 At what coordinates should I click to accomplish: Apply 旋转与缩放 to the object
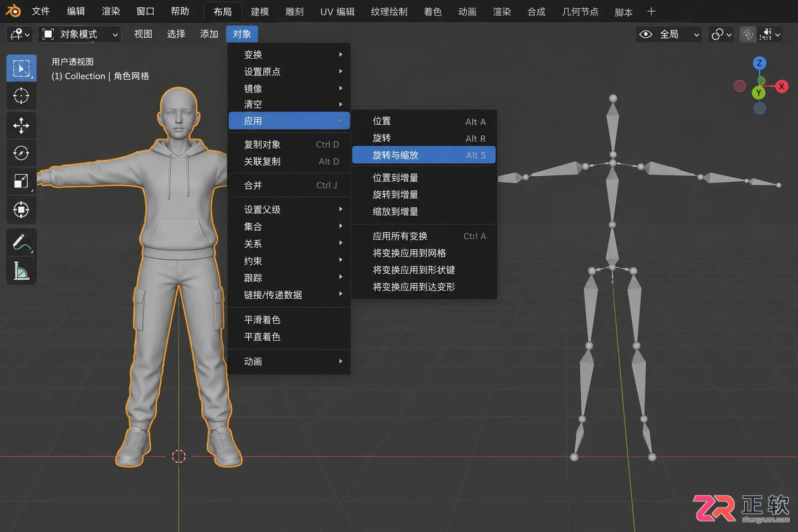[424, 155]
